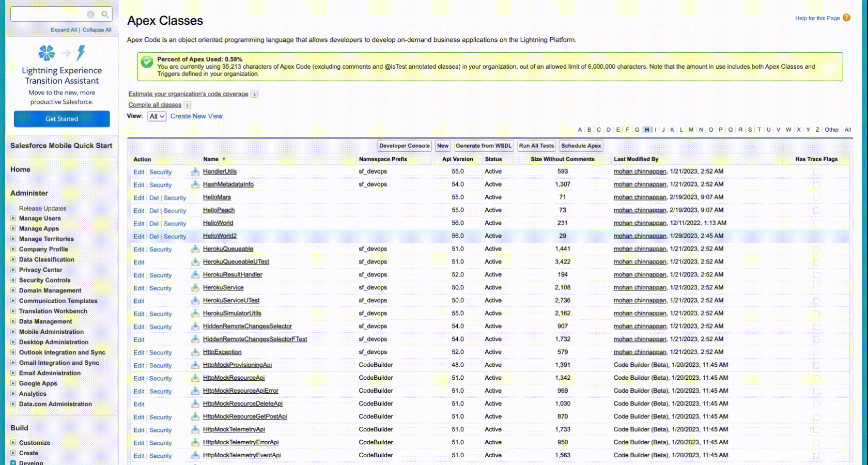
Task: Click the green checkmark icon in the Apex usage banner
Action: 147,62
